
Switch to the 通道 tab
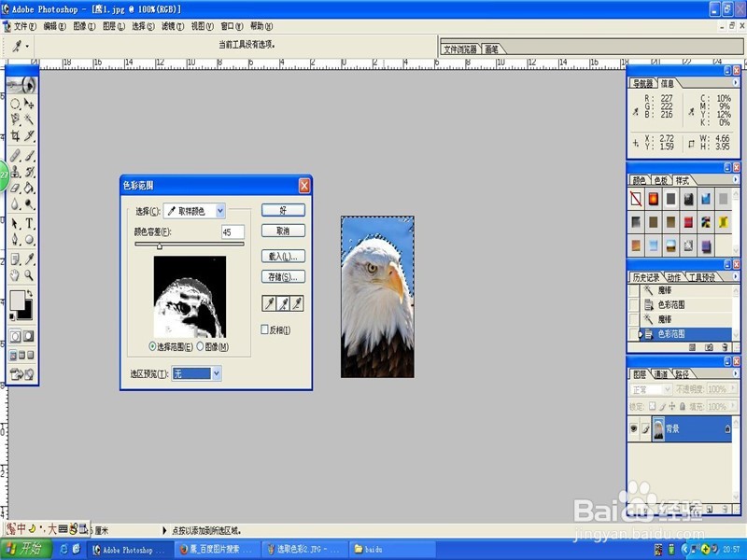(661, 374)
